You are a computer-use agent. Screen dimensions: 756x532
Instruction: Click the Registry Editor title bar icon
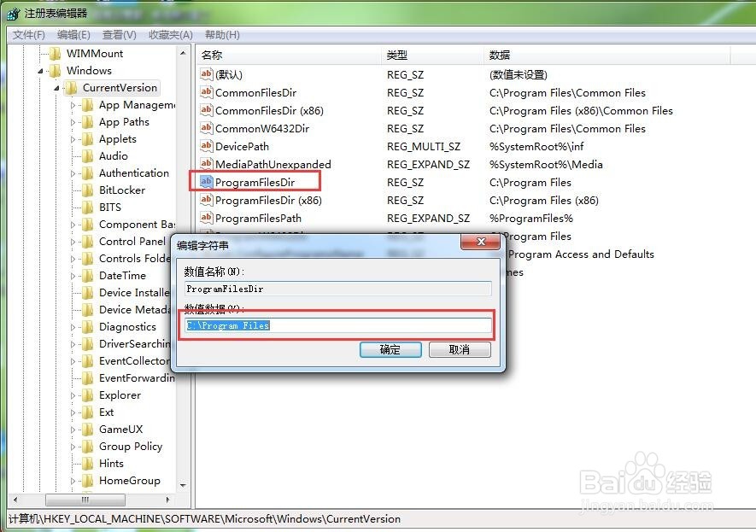pyautogui.click(x=13, y=14)
